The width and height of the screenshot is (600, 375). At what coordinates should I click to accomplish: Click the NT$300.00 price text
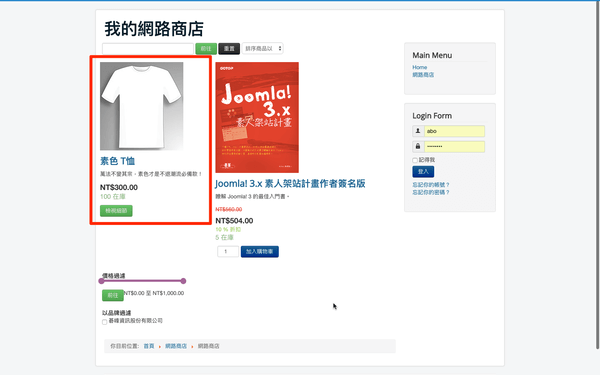point(119,188)
